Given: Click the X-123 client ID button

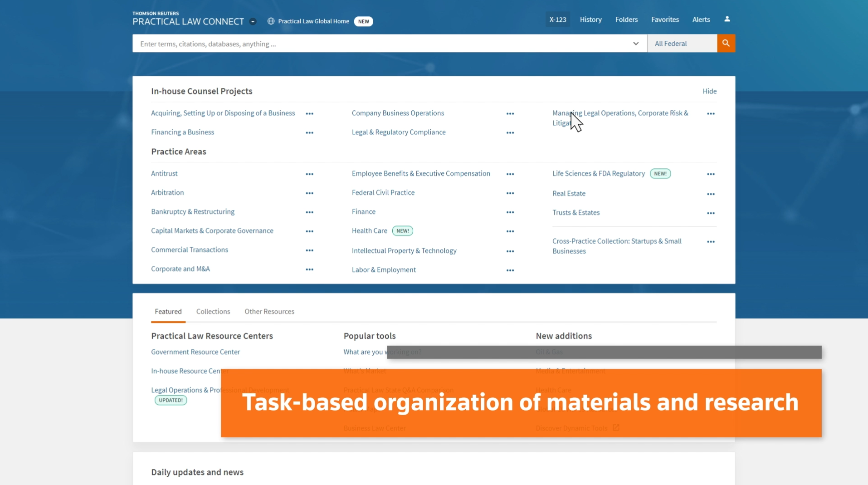Looking at the screenshot, I should pyautogui.click(x=557, y=20).
